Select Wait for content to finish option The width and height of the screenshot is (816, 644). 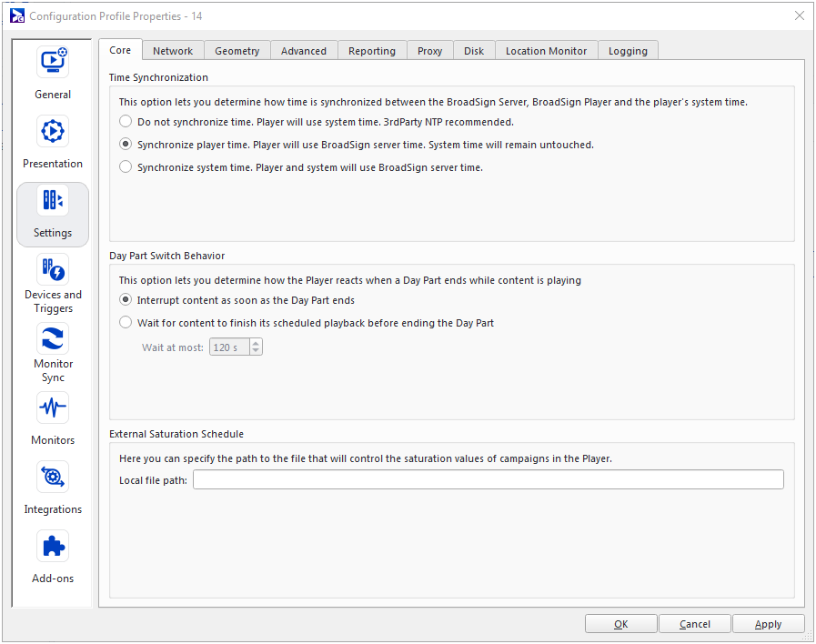pyautogui.click(x=126, y=323)
